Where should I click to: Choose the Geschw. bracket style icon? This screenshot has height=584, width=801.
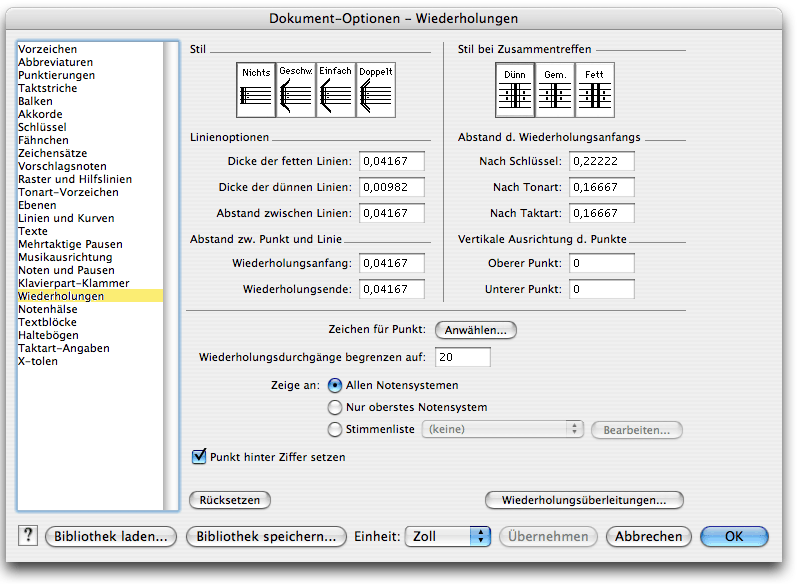tap(296, 90)
